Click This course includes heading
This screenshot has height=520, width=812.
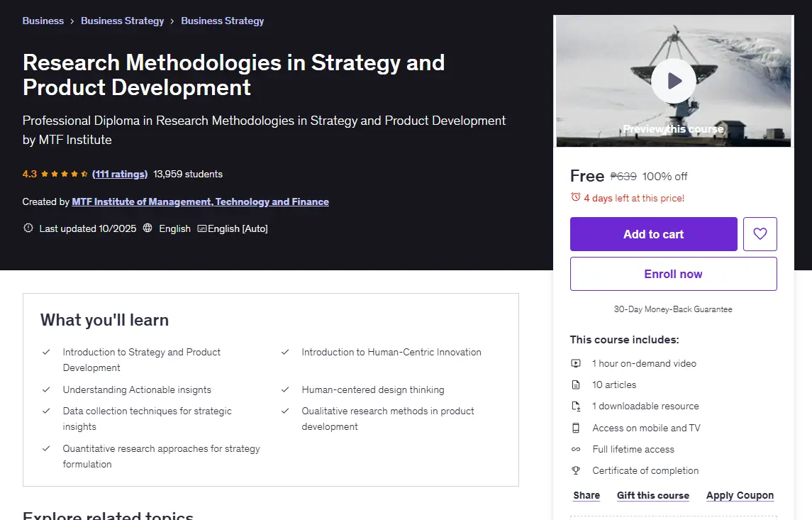pyautogui.click(x=625, y=340)
